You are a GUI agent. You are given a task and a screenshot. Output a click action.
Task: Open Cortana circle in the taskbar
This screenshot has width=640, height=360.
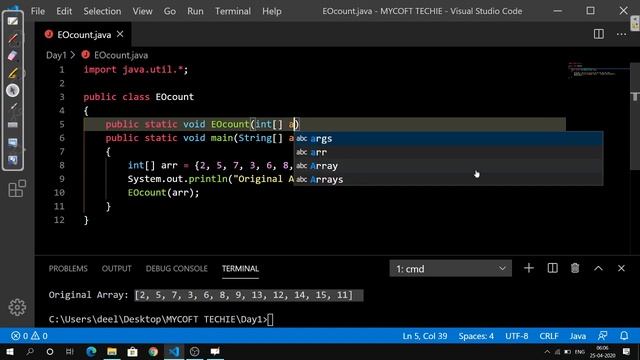[x=50, y=351]
